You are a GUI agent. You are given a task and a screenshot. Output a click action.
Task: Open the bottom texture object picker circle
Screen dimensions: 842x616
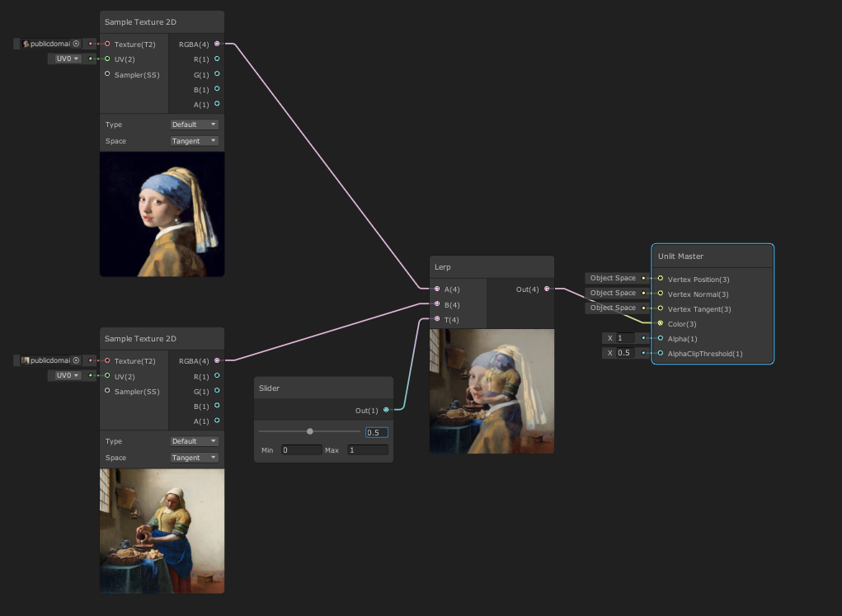click(x=76, y=360)
